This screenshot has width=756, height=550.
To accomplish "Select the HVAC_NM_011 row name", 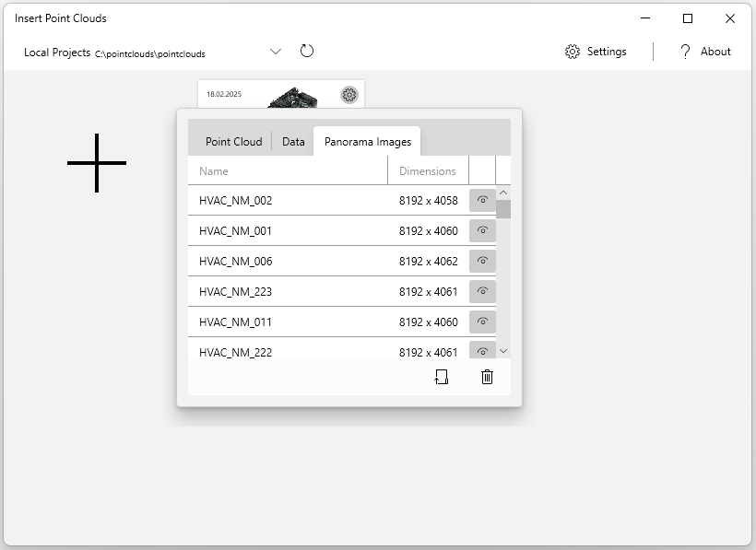I will [235, 322].
